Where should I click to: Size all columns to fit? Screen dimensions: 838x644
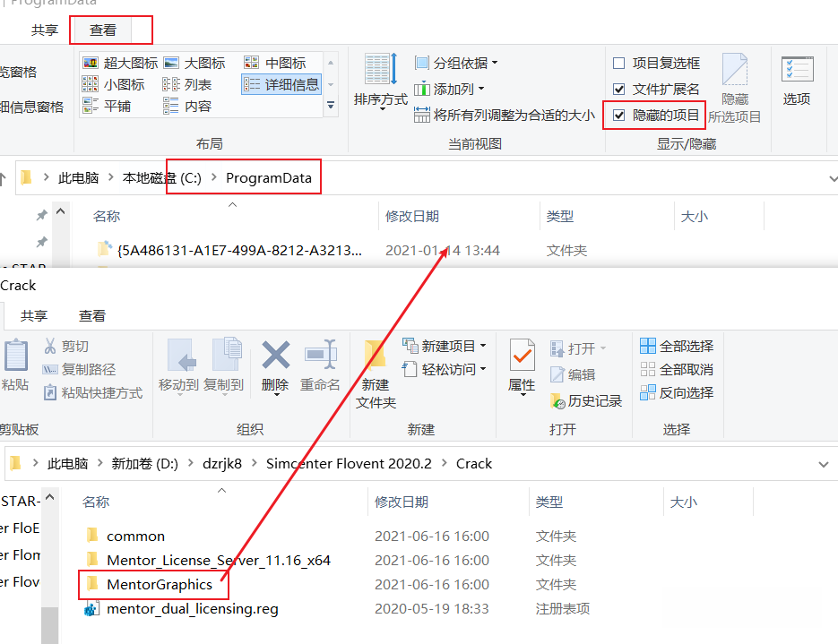click(505, 115)
